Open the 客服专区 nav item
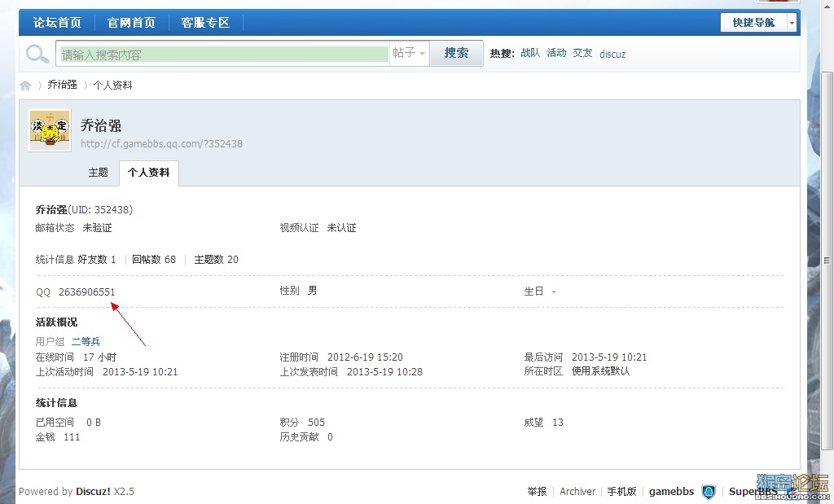 click(x=205, y=23)
